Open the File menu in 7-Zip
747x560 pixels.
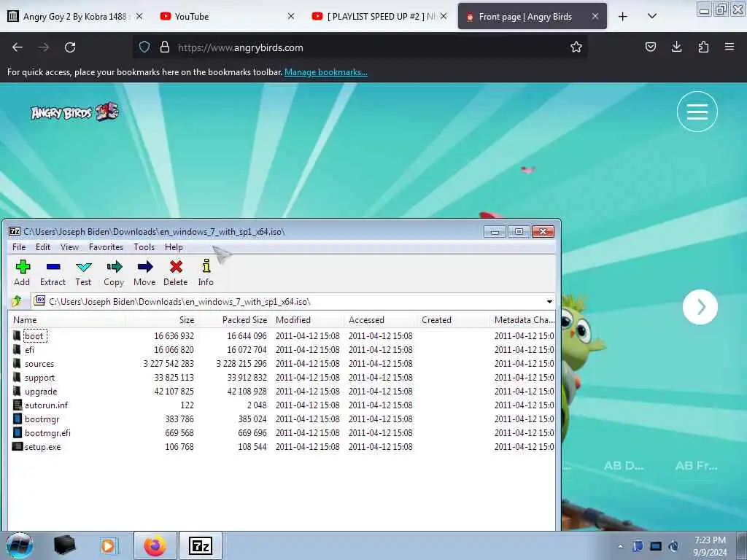pyautogui.click(x=19, y=247)
